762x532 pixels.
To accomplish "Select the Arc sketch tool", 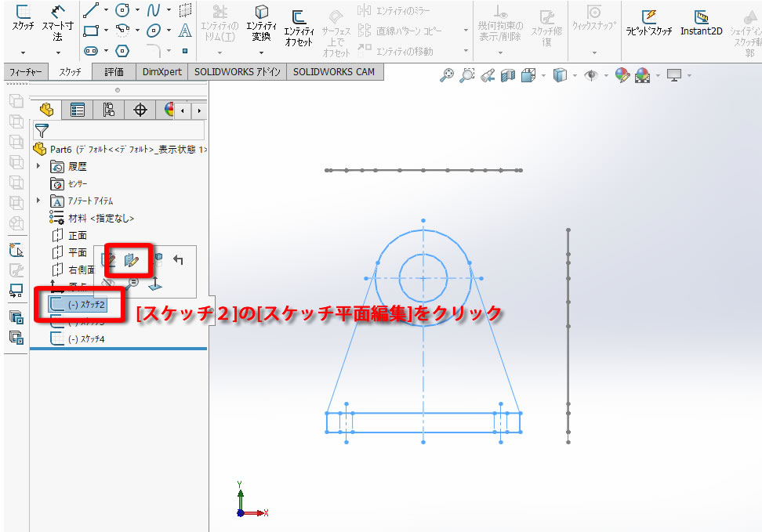I will pos(122,30).
